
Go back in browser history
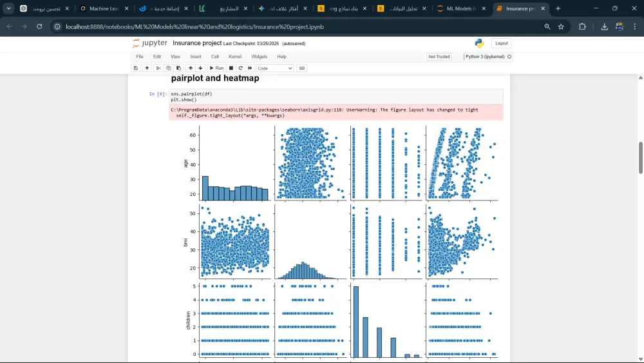point(9,26)
